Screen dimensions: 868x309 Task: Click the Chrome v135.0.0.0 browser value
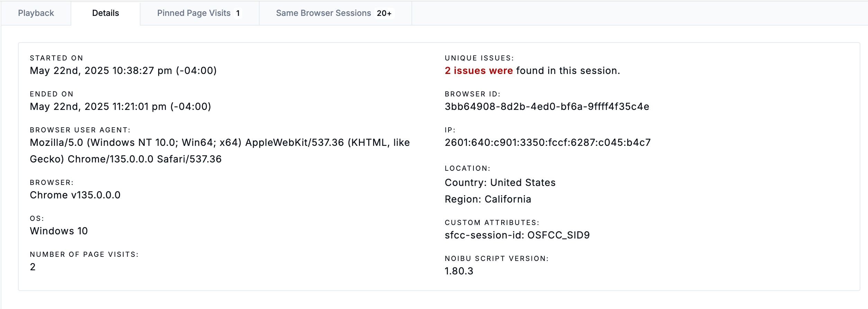[x=75, y=195]
